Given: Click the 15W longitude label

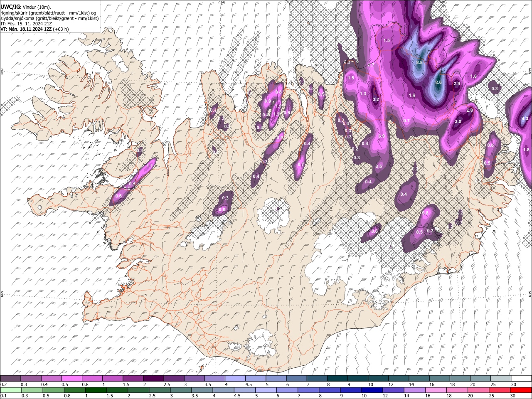Looking at the screenshot, I should (x=440, y=2).
